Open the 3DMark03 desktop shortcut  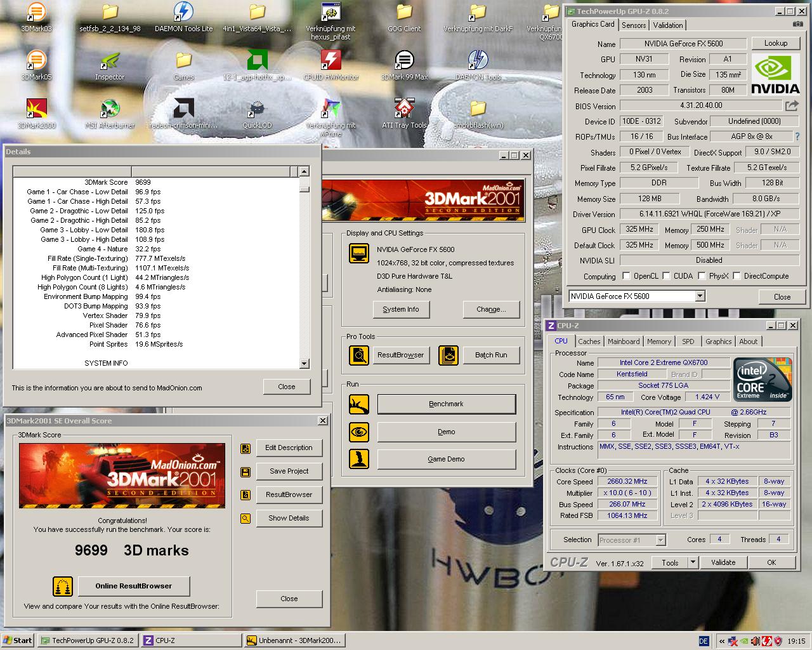pos(36,12)
